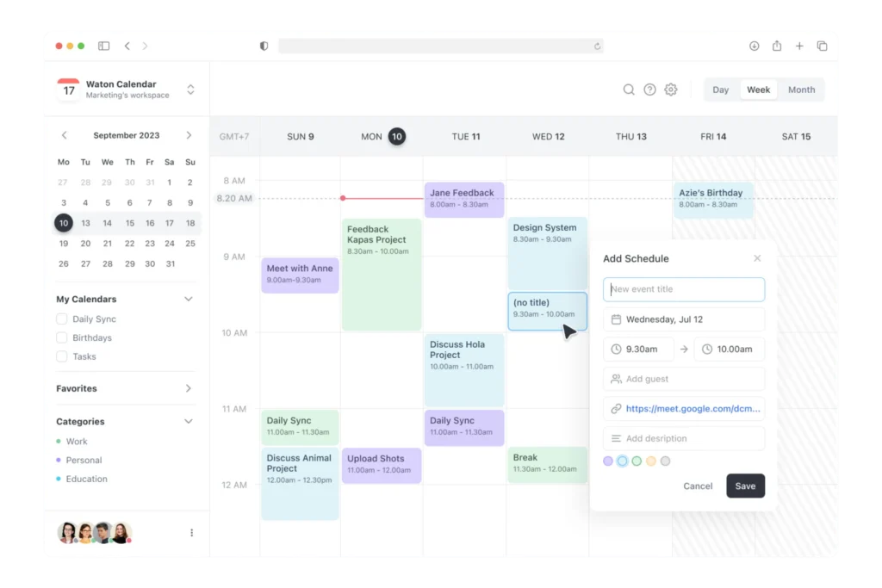Screen dimensions: 882x588
Task: Enable the Daily Sync calendar checkbox
Action: [62, 319]
